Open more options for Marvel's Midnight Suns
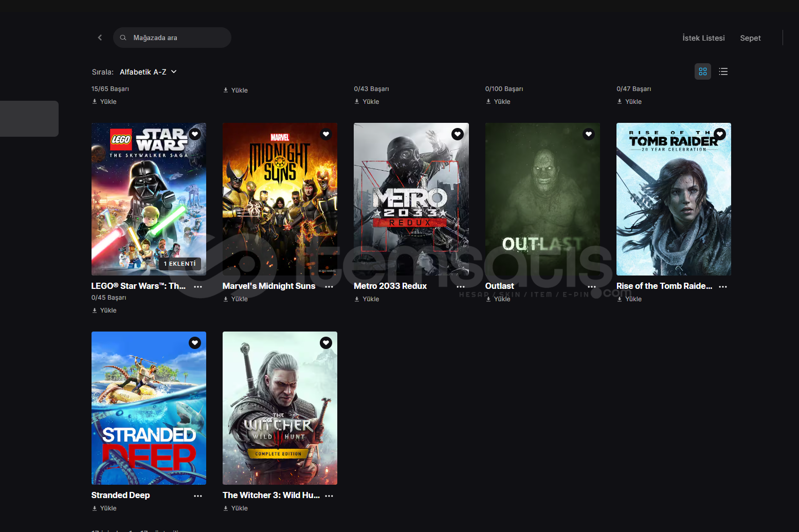Image resolution: width=799 pixels, height=532 pixels. click(x=329, y=287)
